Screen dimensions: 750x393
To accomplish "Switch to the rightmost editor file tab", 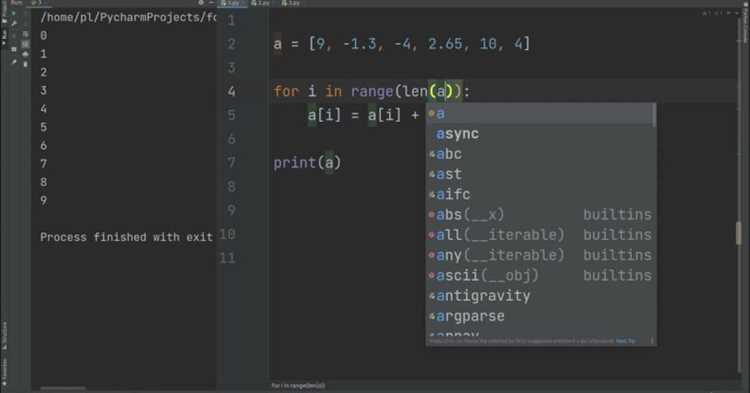I will coord(290,3).
